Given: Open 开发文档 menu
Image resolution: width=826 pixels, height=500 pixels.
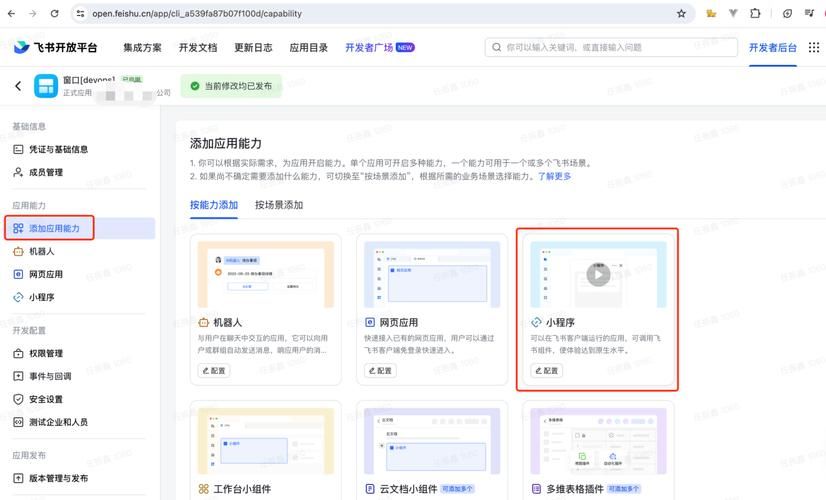Looking at the screenshot, I should (198, 47).
